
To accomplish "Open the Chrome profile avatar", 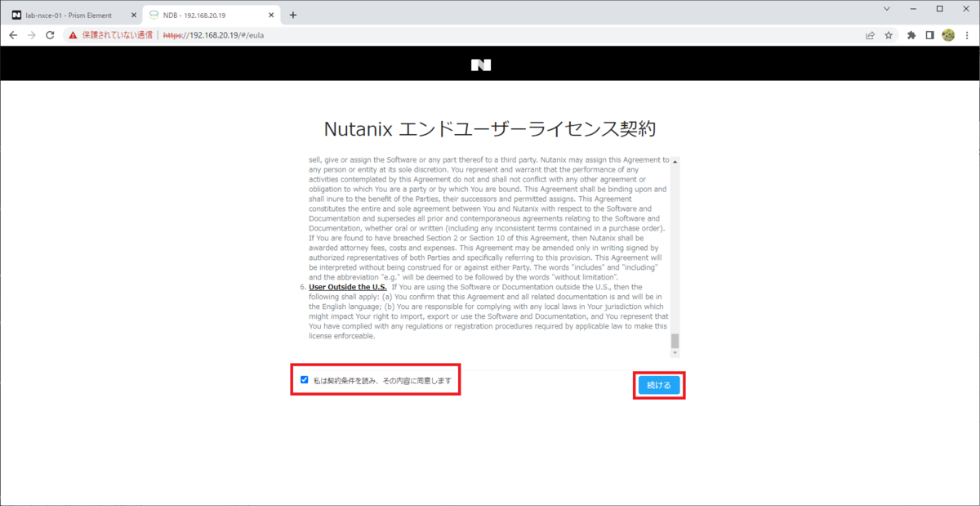I will tap(948, 35).
